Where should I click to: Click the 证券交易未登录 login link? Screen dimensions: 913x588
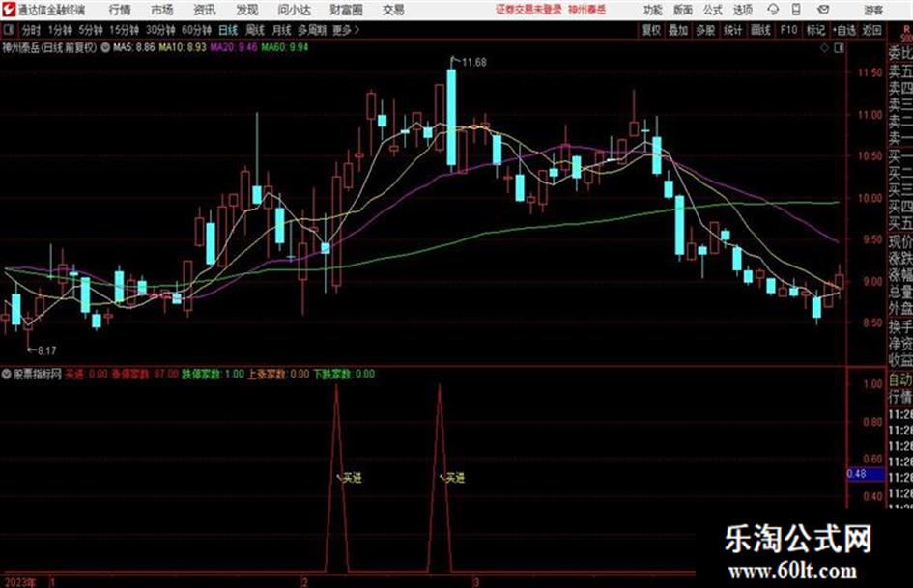pos(528,10)
